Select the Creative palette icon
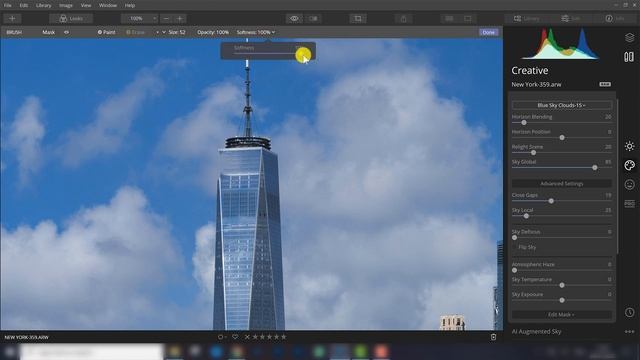The image size is (640, 360). (x=629, y=165)
